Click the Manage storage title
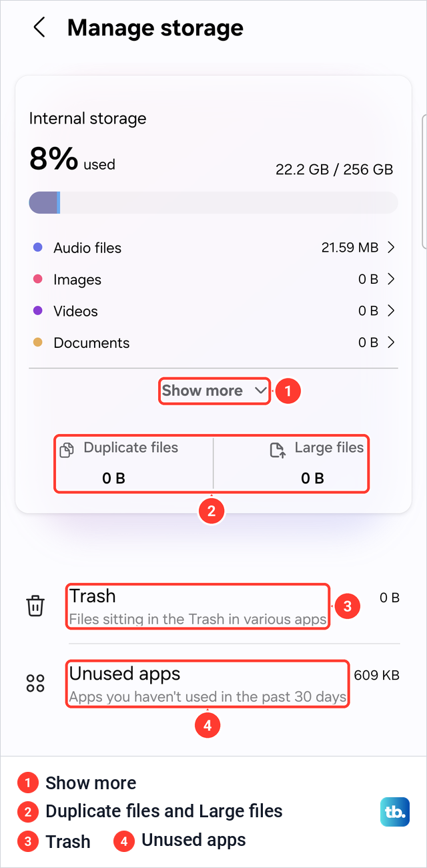The width and height of the screenshot is (427, 868). (x=155, y=28)
